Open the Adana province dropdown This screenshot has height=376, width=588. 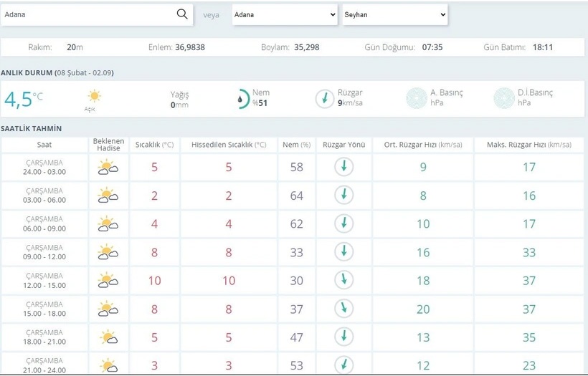pyautogui.click(x=285, y=14)
